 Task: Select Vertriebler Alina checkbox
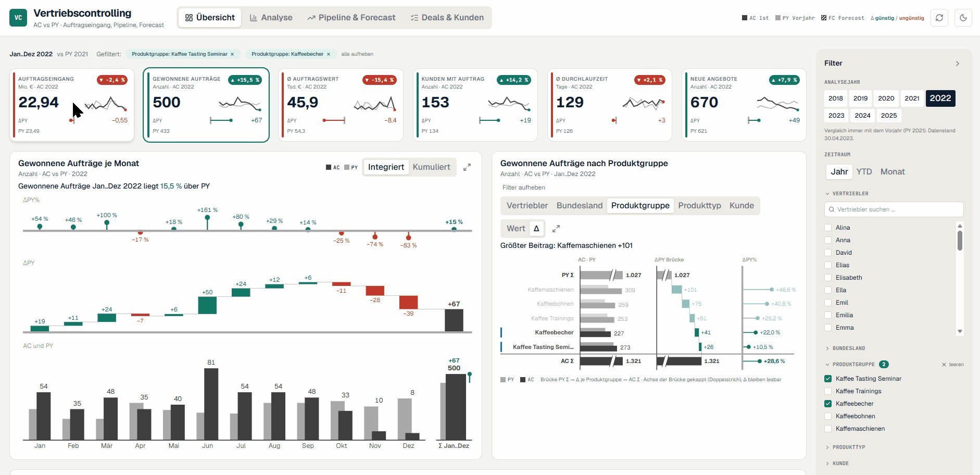828,228
